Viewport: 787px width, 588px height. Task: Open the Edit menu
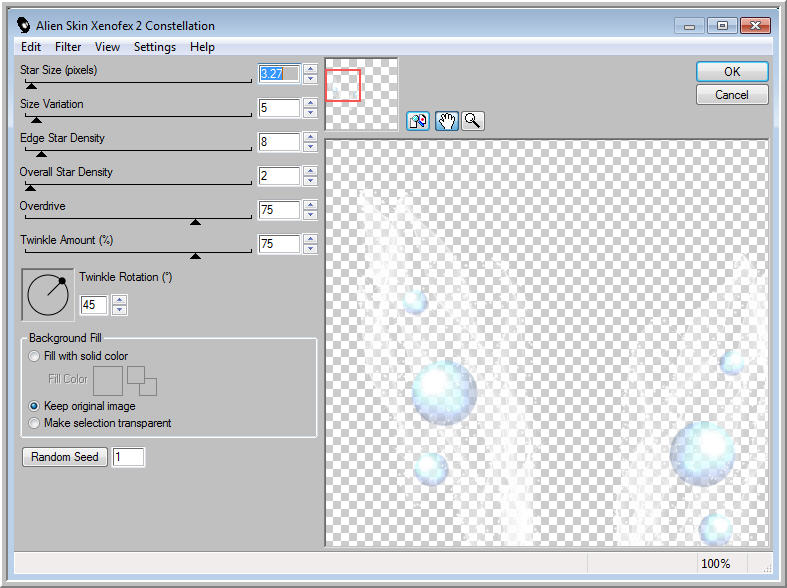tap(31, 47)
